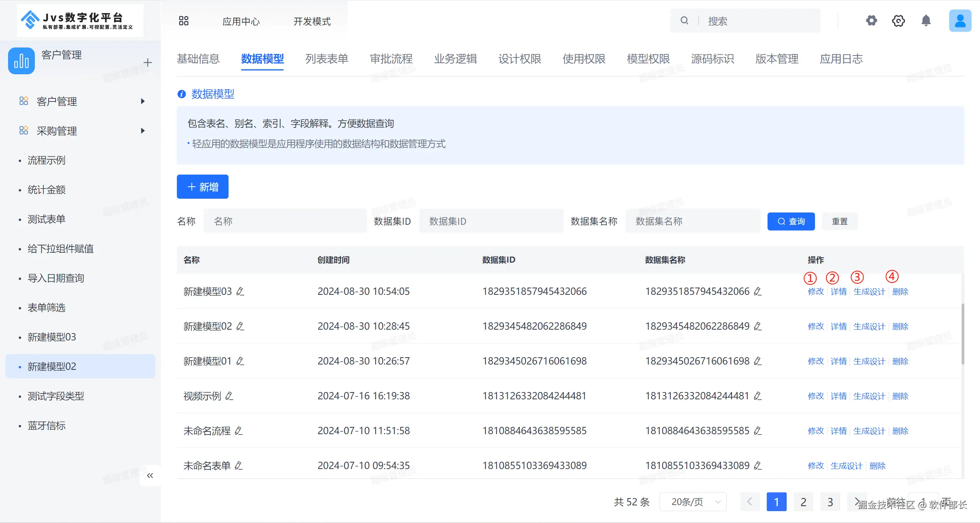Open the 20条/页 page size dropdown
The width and height of the screenshot is (980, 523).
coord(693,502)
